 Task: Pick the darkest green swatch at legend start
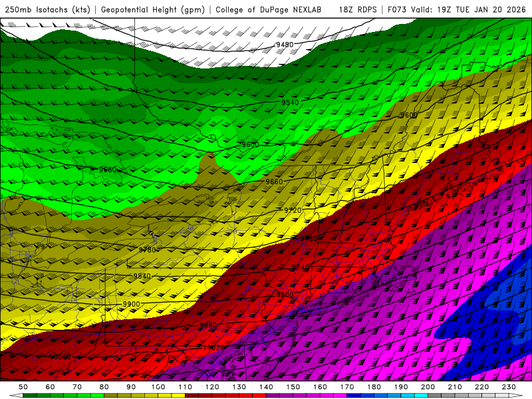(30, 396)
